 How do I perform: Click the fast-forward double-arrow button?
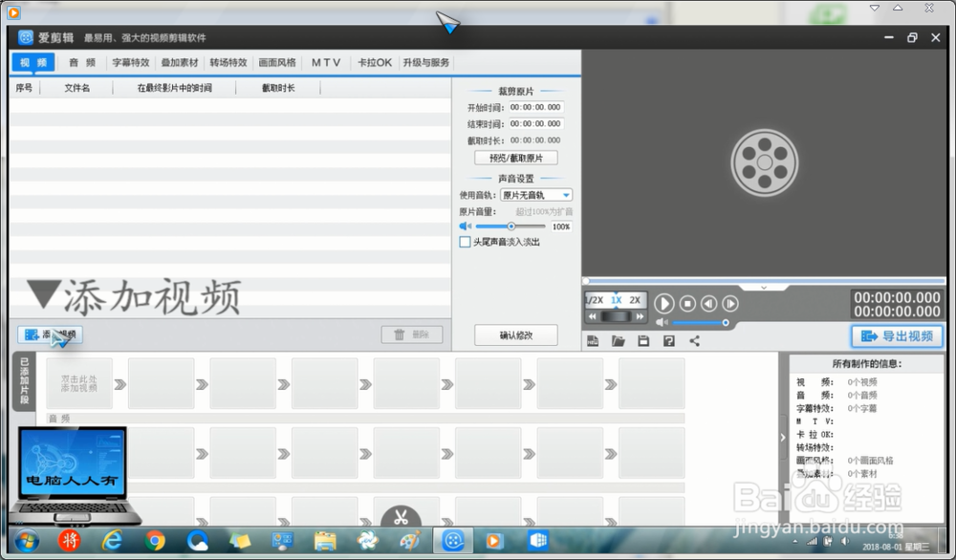[x=639, y=316]
